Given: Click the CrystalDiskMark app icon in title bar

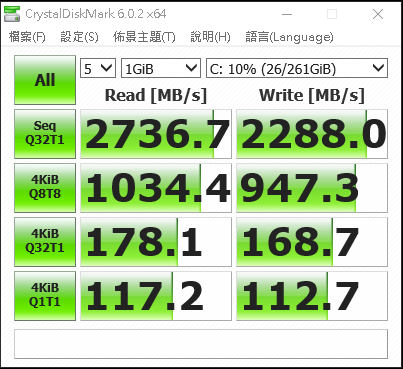Looking at the screenshot, I should tap(12, 14).
